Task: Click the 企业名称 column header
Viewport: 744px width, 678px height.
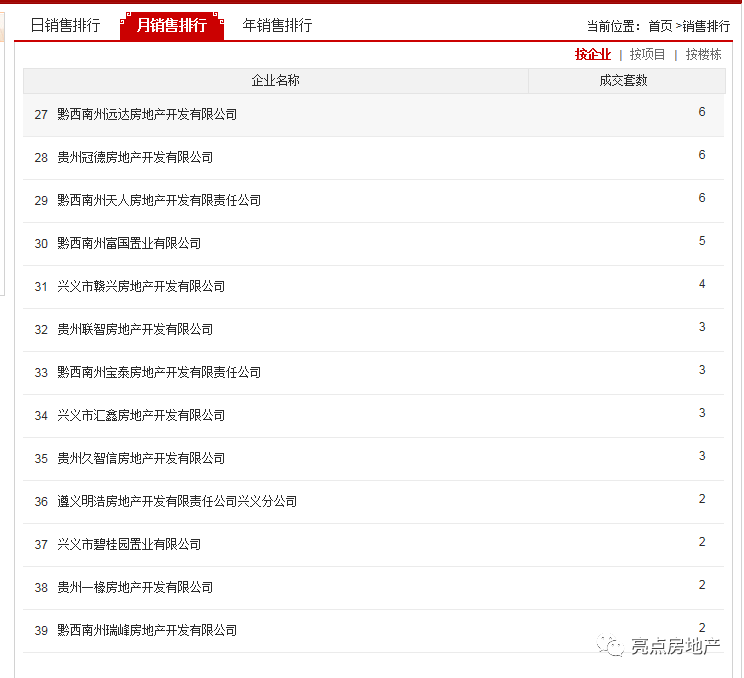Action: (x=276, y=81)
